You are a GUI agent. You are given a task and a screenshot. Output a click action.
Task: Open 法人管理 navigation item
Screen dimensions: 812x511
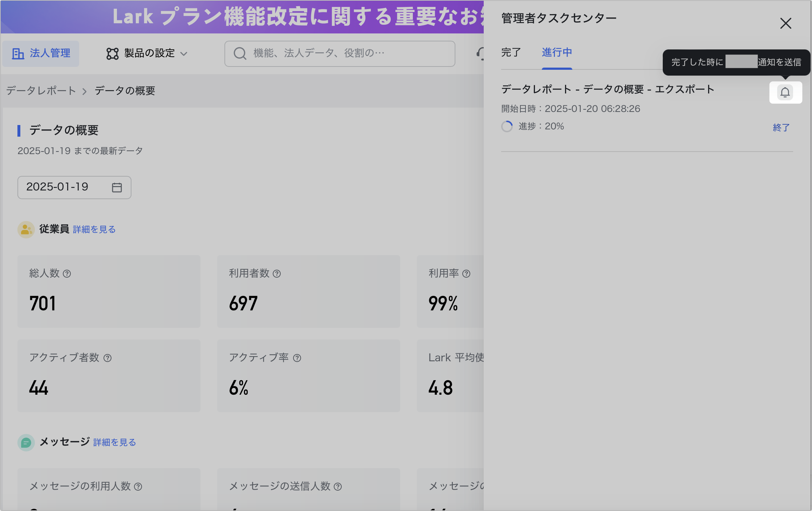(x=41, y=53)
